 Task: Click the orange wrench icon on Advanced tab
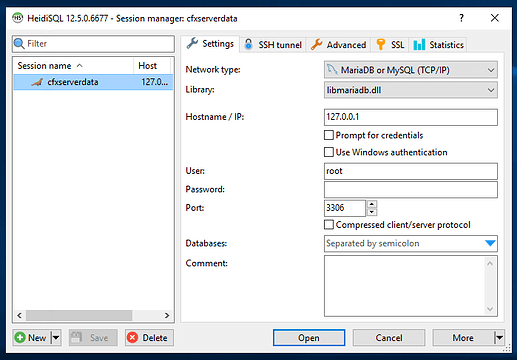[x=316, y=44]
